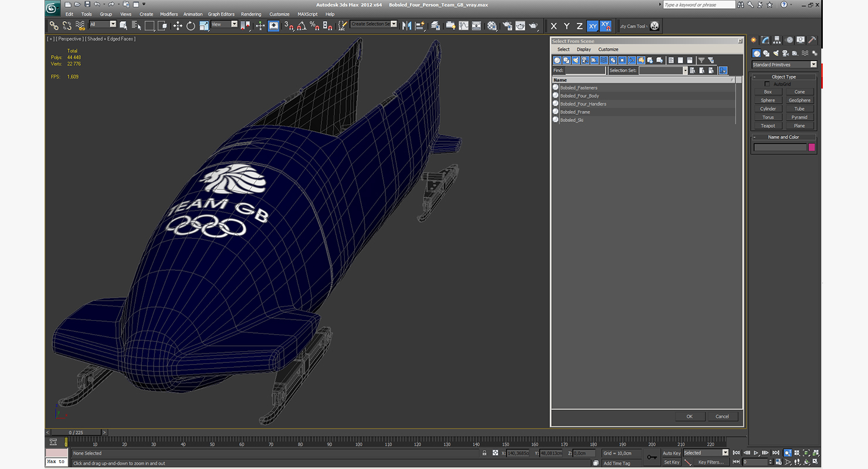Screen dimensions: 868x469
Task: Toggle Display Lights filter in dialog
Action: pos(576,60)
